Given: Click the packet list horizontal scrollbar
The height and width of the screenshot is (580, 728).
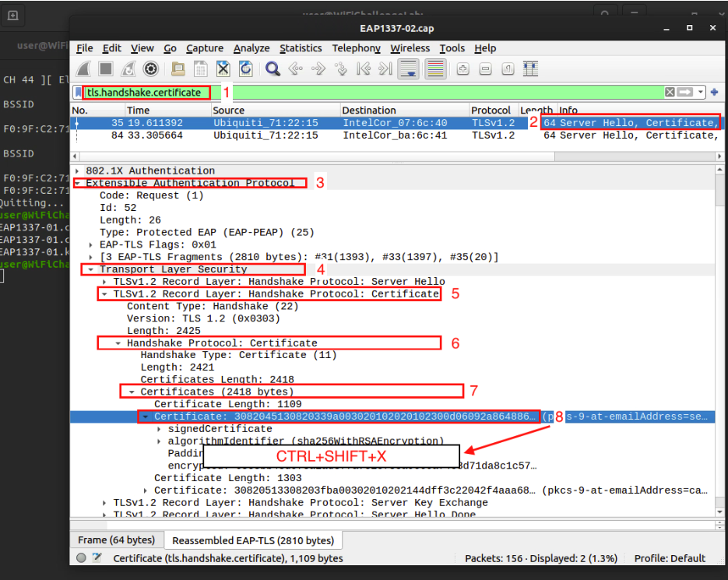Looking at the screenshot, I should (x=397, y=156).
